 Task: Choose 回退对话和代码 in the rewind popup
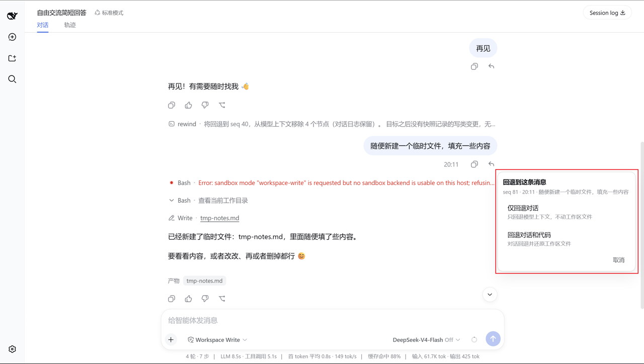(567, 239)
